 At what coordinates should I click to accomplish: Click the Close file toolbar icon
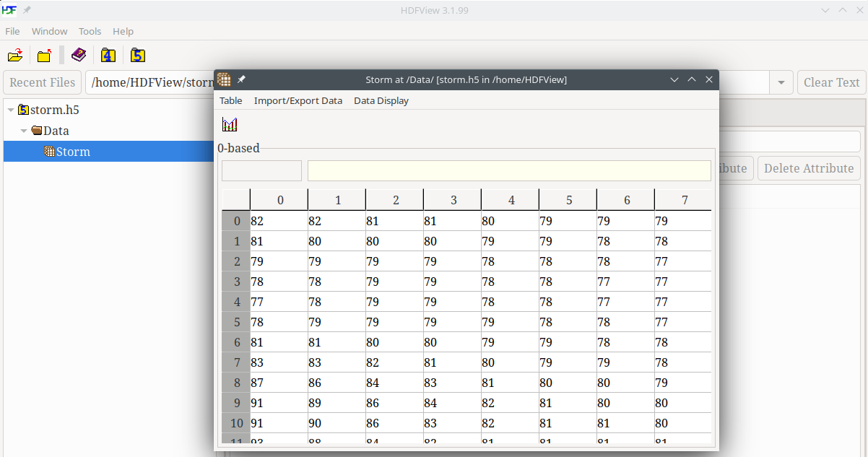click(x=45, y=56)
